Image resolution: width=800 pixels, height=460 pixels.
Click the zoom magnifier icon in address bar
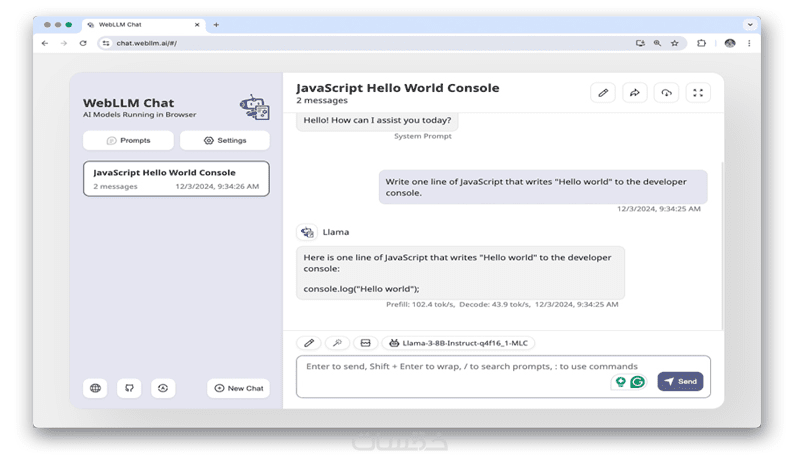(657, 43)
